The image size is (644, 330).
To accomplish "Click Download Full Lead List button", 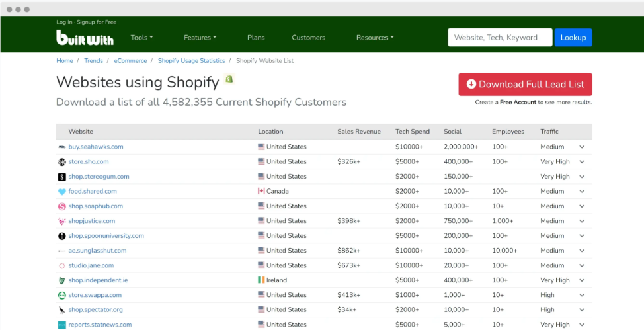I will pos(525,84).
